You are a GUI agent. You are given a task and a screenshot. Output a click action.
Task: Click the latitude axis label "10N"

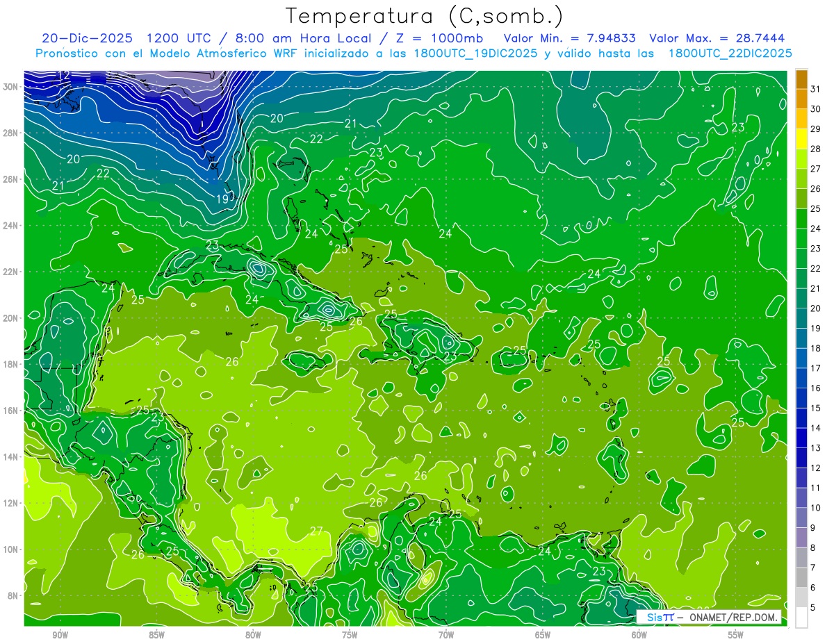tap(11, 550)
